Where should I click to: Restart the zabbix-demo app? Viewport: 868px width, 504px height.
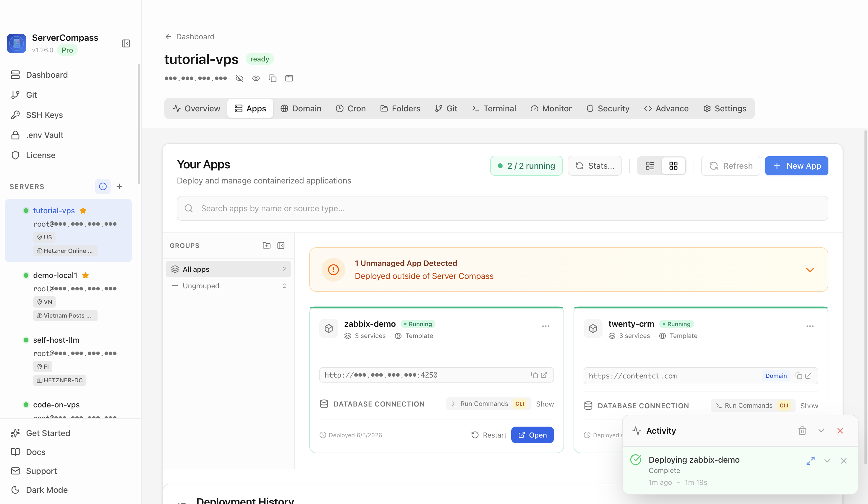[x=488, y=435]
